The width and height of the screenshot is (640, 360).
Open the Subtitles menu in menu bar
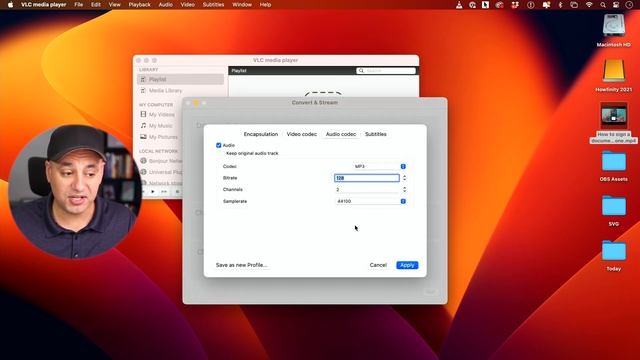coord(213,5)
